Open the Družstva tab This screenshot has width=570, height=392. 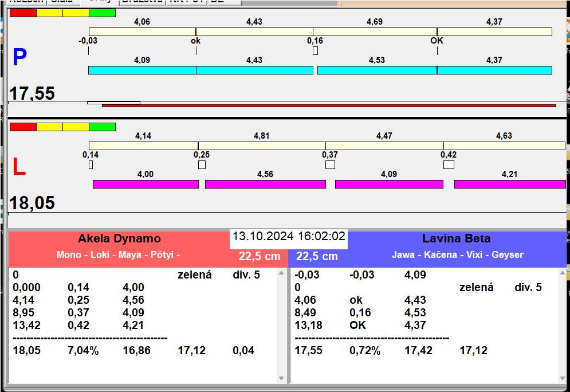coord(142,2)
